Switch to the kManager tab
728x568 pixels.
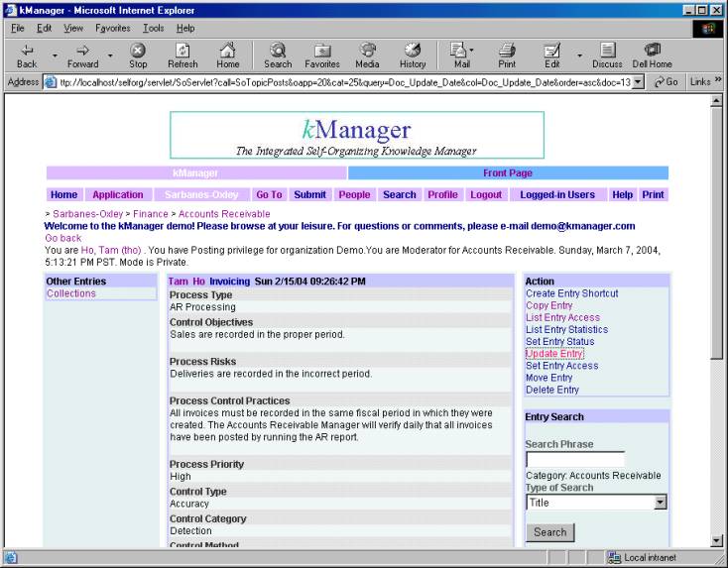(195, 173)
